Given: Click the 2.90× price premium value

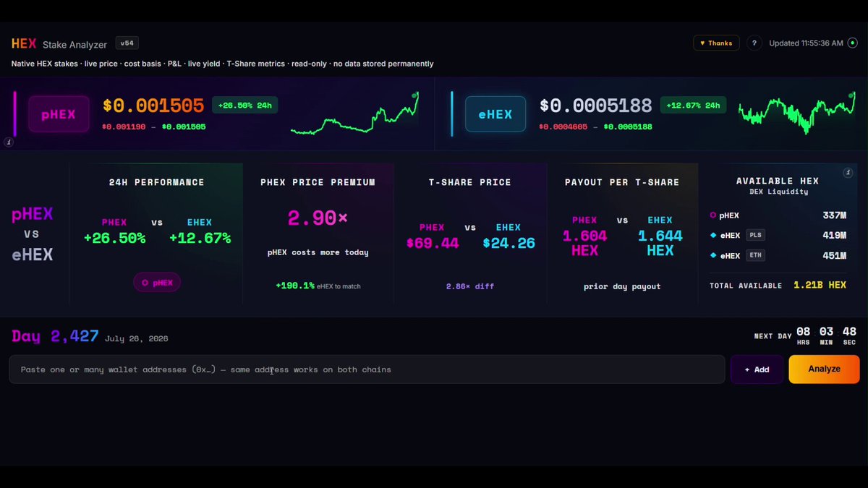Looking at the screenshot, I should (318, 218).
